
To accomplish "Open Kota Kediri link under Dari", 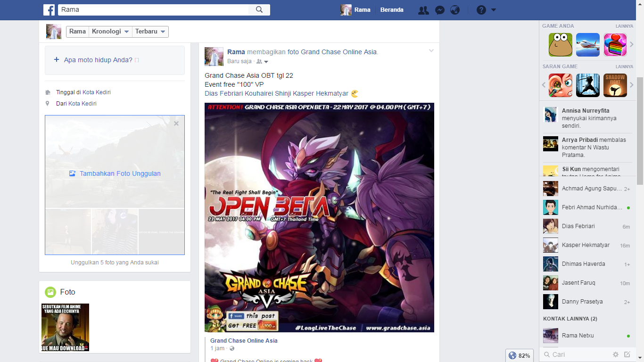I will (83, 104).
